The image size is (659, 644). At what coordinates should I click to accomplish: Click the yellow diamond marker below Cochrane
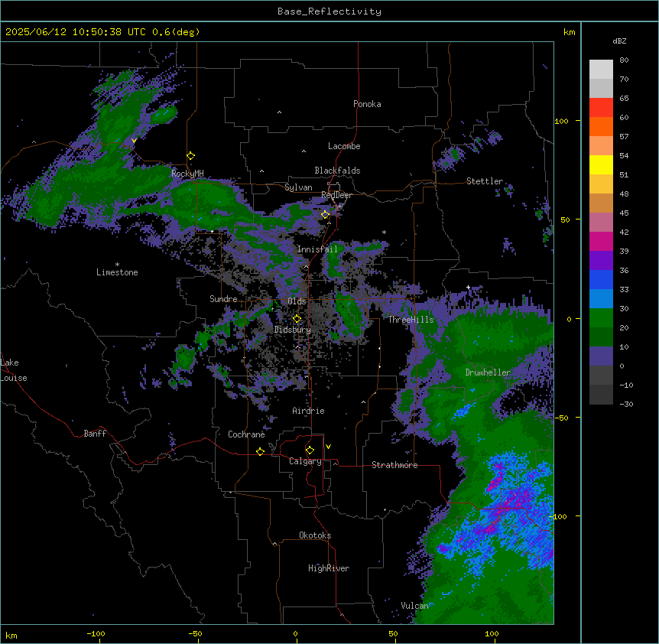tap(260, 451)
